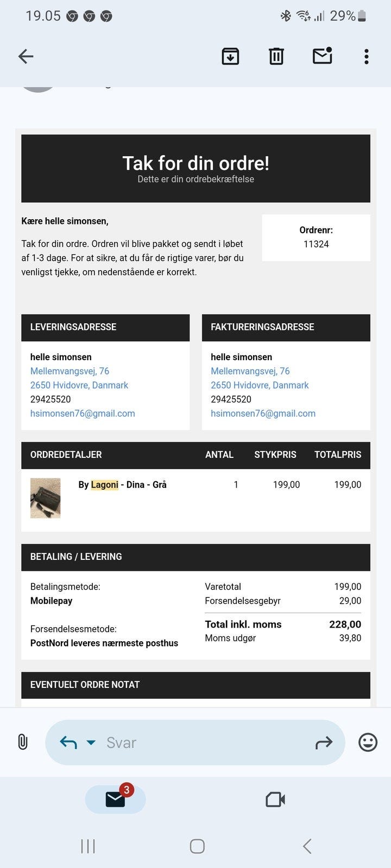Image resolution: width=391 pixels, height=868 pixels.
Task: Switch to the Meet video tab
Action: (x=275, y=799)
